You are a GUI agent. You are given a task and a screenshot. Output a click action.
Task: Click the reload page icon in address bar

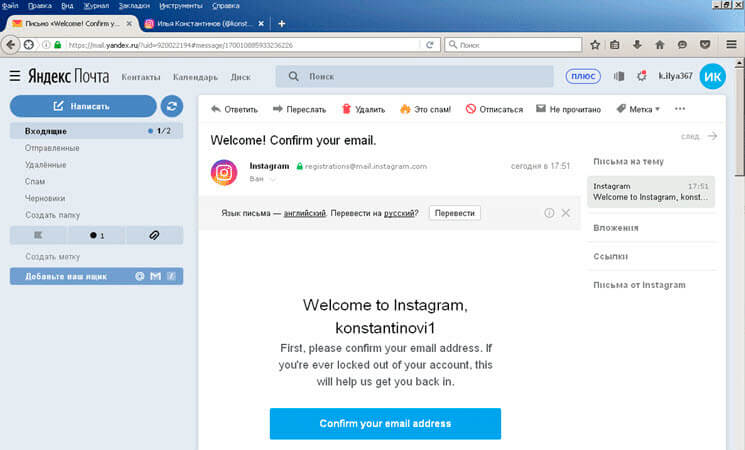430,45
